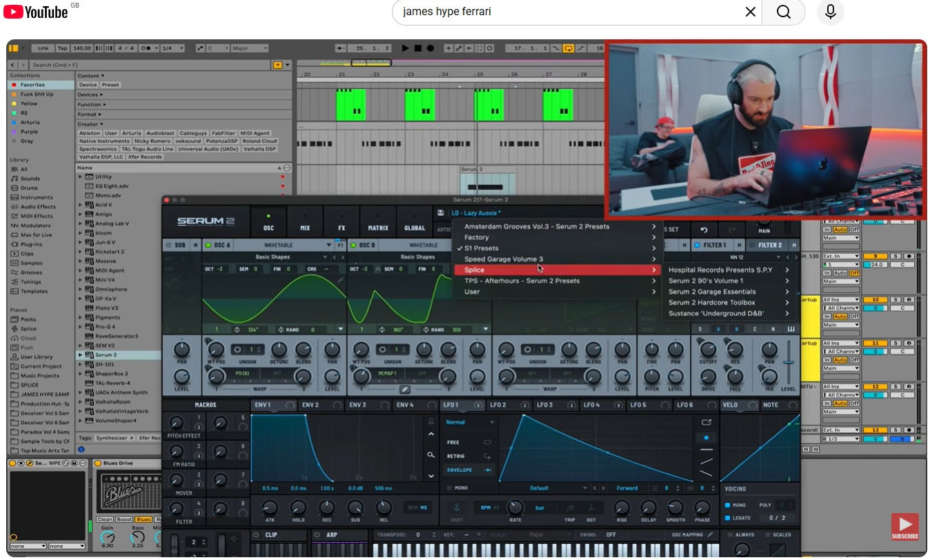
Task: Expand the Devices filter section
Action: point(90,94)
